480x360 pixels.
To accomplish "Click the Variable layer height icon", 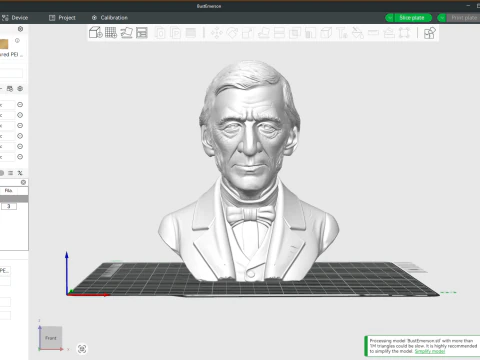I will (191, 33).
